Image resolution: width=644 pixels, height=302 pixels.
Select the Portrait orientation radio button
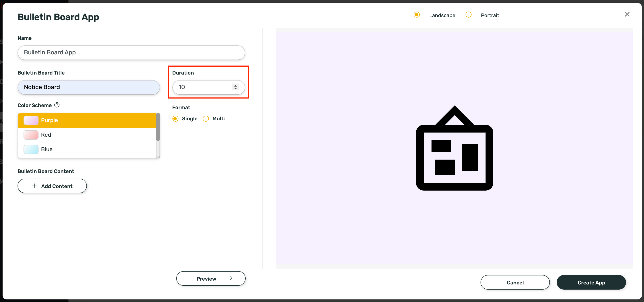pyautogui.click(x=469, y=15)
